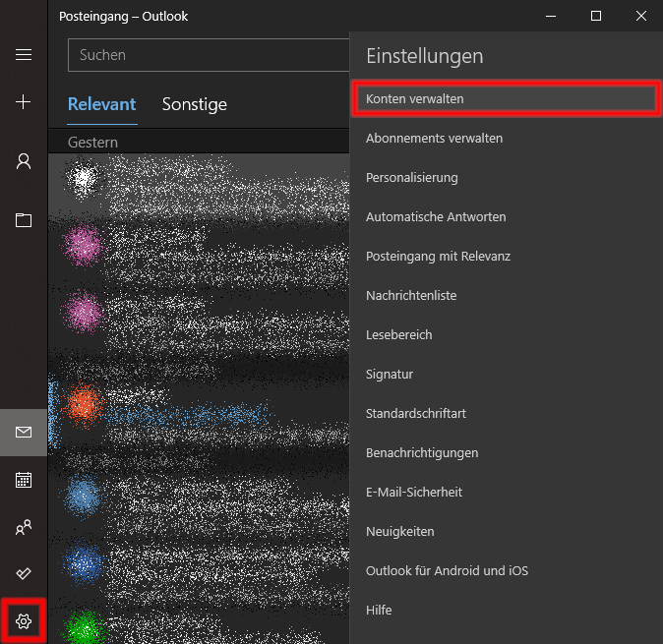
Task: Switch to the Mail envelope icon
Action: (x=24, y=432)
